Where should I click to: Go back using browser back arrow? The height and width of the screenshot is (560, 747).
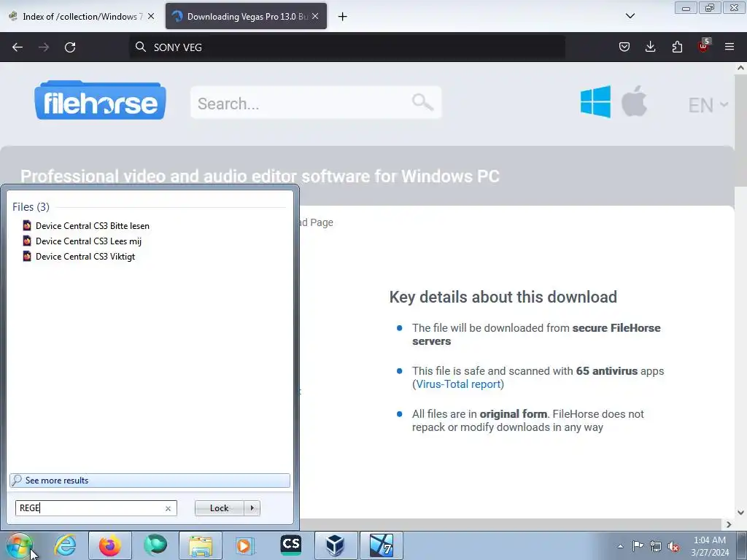click(x=18, y=47)
